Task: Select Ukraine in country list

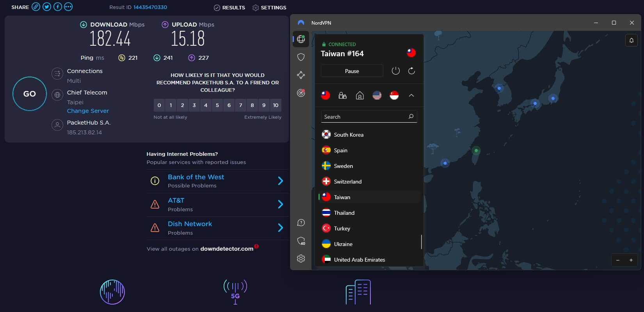Action: click(369, 244)
